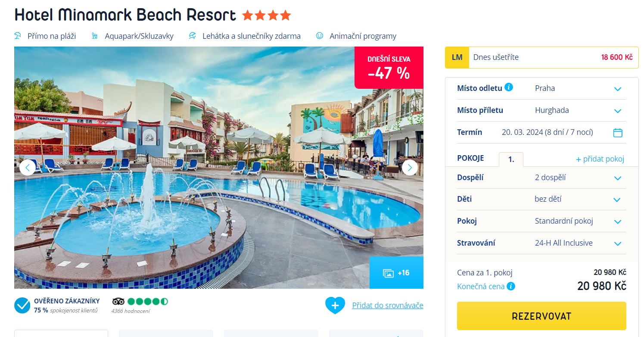Select room tab 1. under Pokoje
Image resolution: width=644 pixels, height=337 pixels.
tap(511, 159)
